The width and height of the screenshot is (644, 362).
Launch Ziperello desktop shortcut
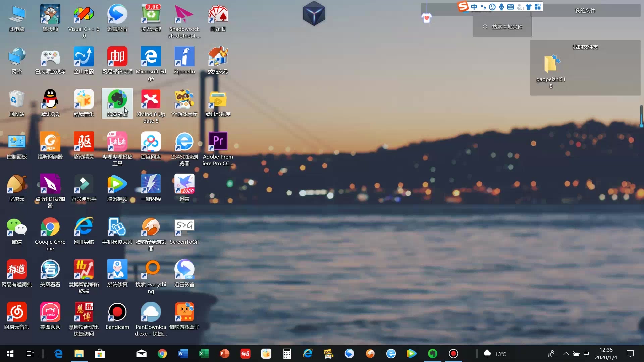184,61
